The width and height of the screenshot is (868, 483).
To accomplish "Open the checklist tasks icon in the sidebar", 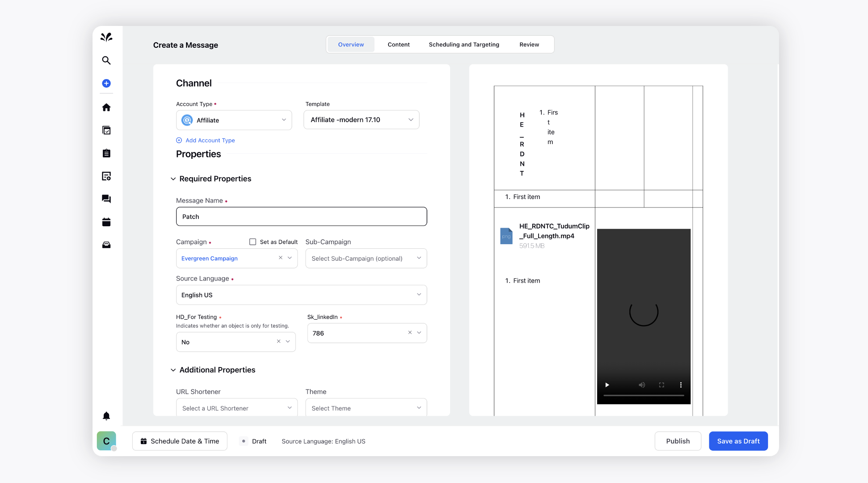I will click(106, 130).
